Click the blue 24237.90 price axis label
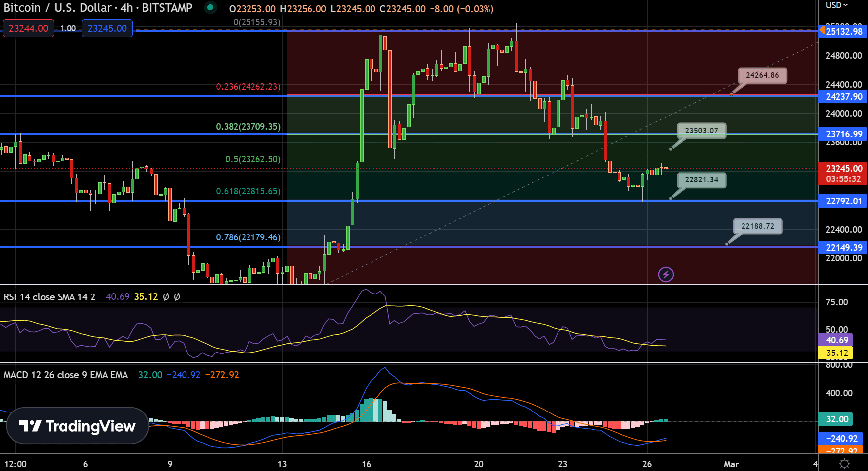Screen dimensions: 868x471 point(843,97)
